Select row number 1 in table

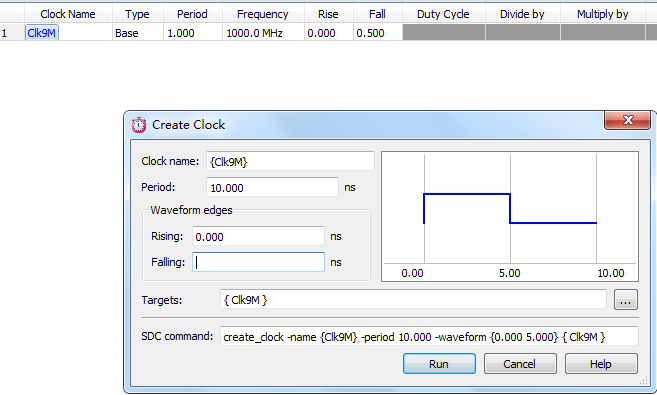coord(12,33)
